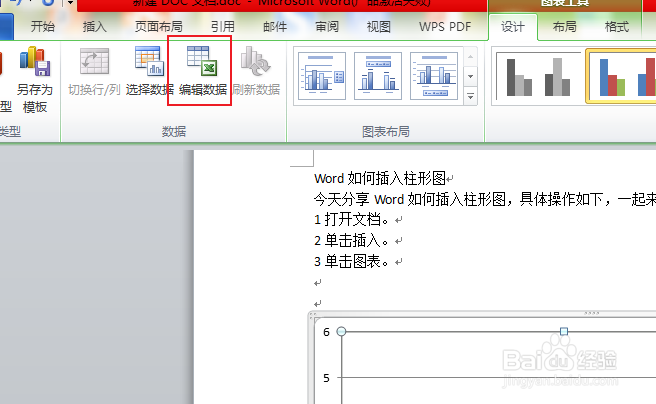Image resolution: width=656 pixels, height=404 pixels.
Task: Switch to chart tools 格式 tab
Action: tap(617, 27)
